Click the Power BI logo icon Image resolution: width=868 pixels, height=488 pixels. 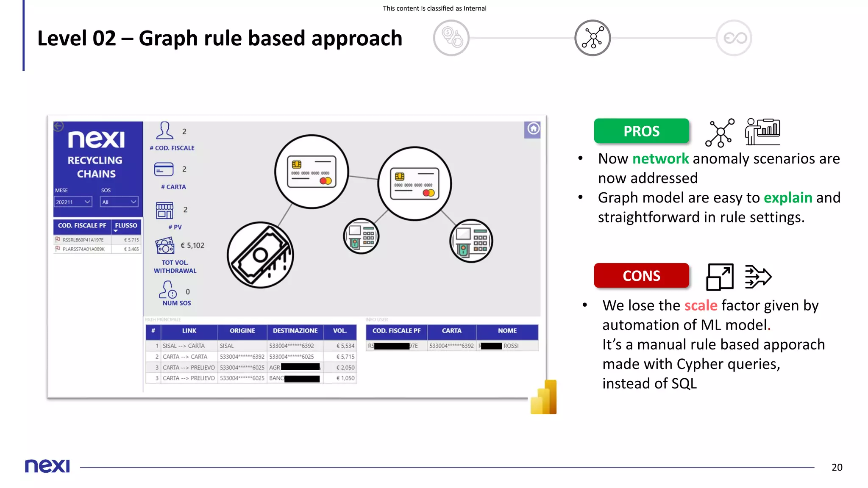pos(543,397)
